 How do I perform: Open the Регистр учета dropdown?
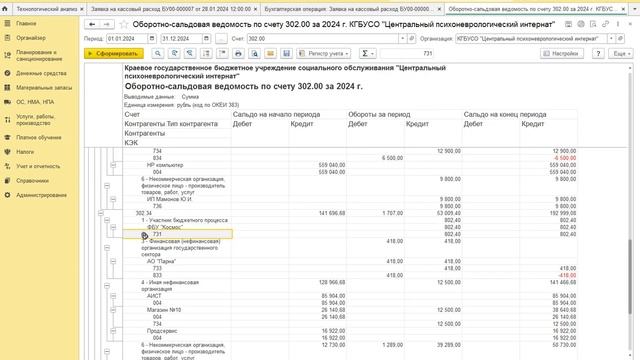[324, 53]
